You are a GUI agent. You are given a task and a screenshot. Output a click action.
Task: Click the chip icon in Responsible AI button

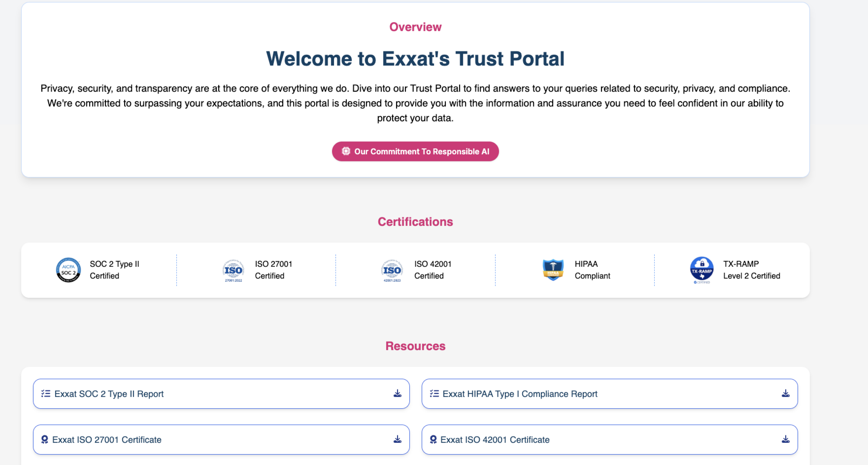(x=346, y=151)
